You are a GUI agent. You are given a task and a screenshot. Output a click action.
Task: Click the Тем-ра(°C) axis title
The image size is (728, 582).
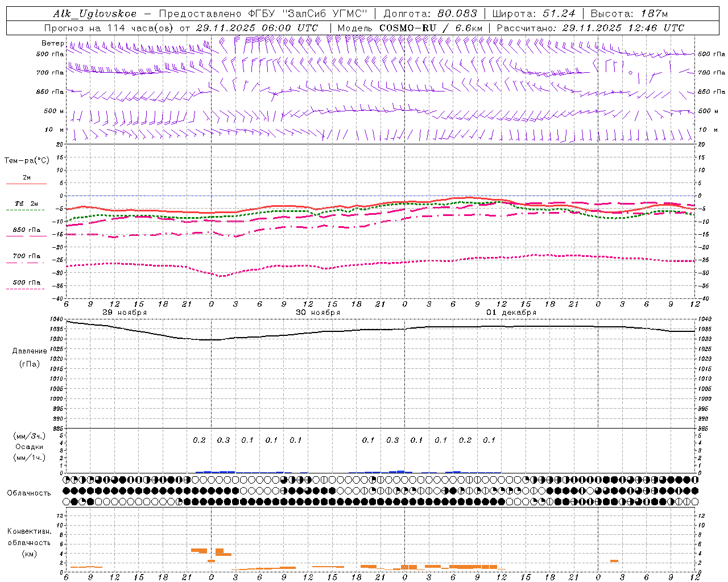(x=27, y=161)
